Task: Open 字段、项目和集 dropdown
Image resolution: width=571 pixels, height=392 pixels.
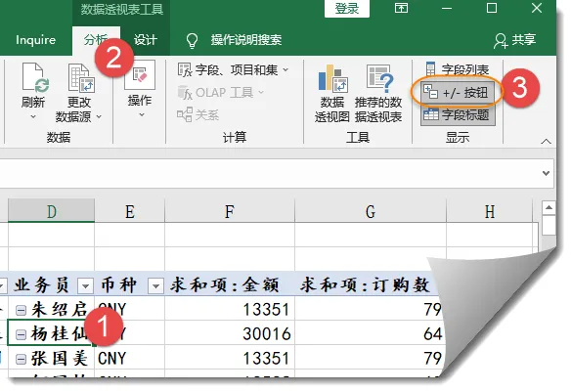Action: (x=234, y=69)
